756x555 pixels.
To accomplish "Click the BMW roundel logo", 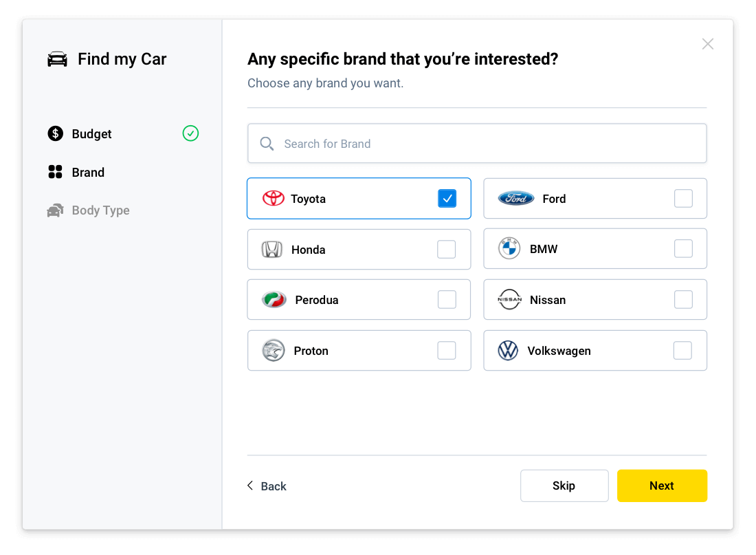I will (509, 248).
